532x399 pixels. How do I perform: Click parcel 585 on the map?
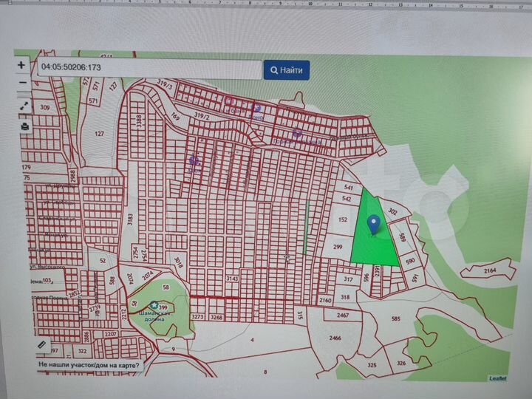coord(396,319)
